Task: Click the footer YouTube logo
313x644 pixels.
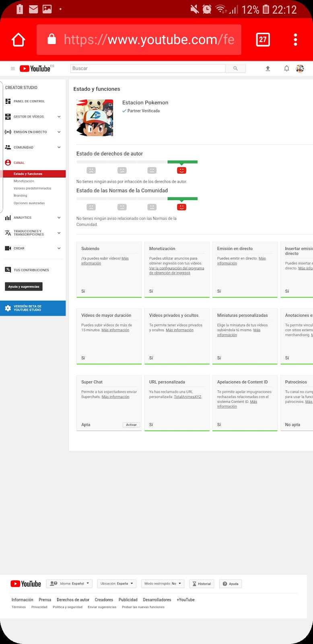Action: coord(26,584)
